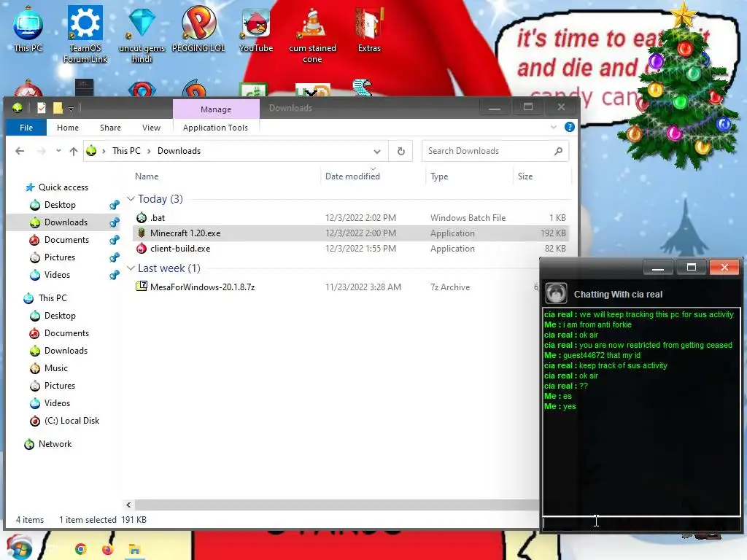Select the Manage contextual tab
This screenshot has width=747, height=560.
coord(216,109)
